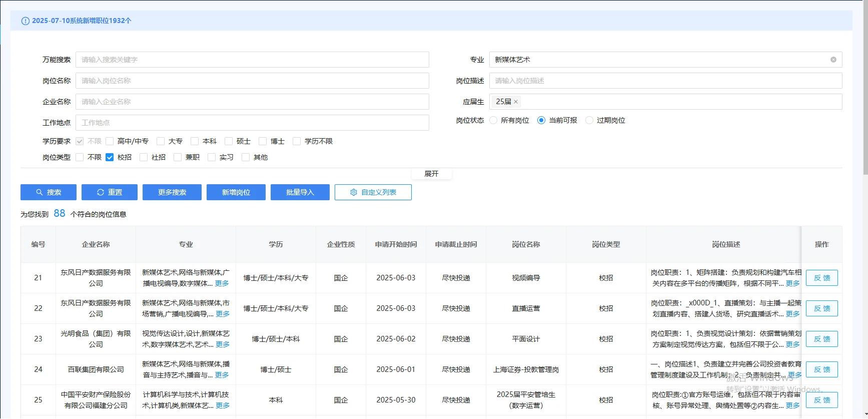Click 反馈 button for row 23
The width and height of the screenshot is (868, 419).
coord(822,339)
